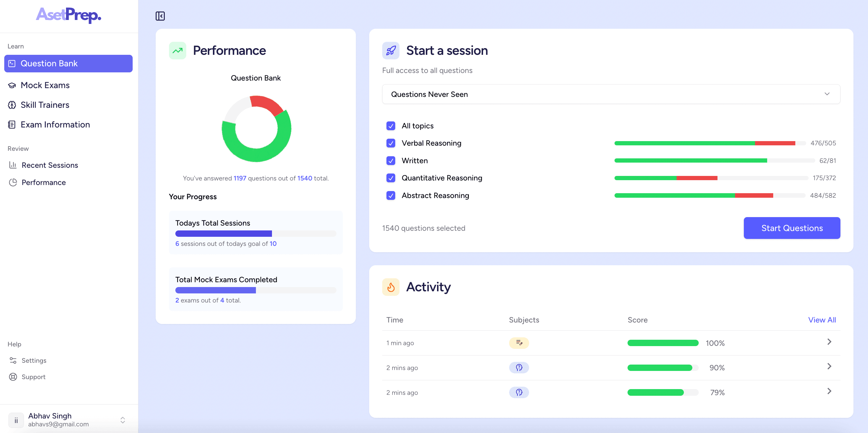Viewport: 868px width, 433px height.
Task: Click the collapse sidebar icon
Action: pos(160,16)
